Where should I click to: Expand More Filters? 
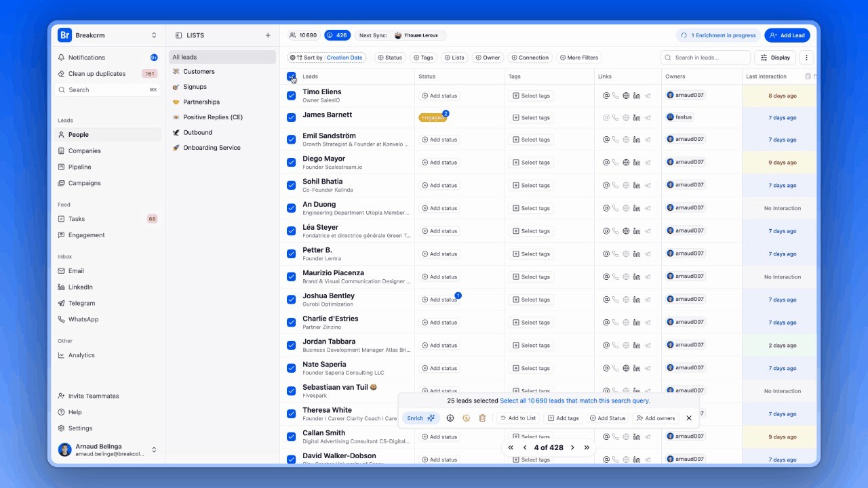pyautogui.click(x=579, y=58)
